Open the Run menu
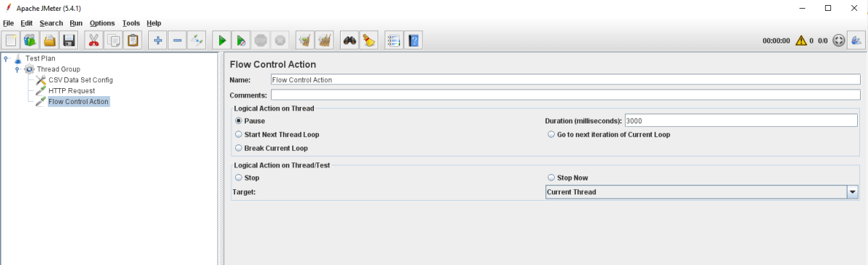Screen dimensions: 868x265 (x=76, y=23)
